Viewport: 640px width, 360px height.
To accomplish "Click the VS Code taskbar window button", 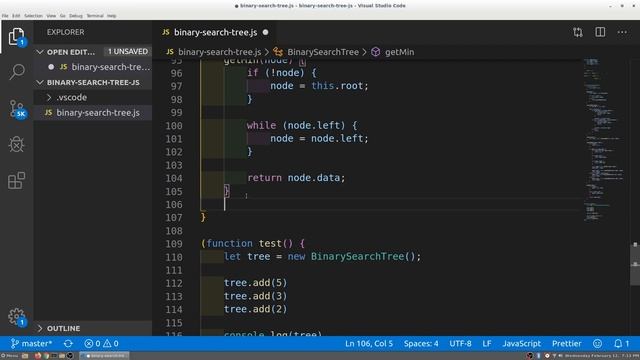I will pyautogui.click(x=104, y=356).
